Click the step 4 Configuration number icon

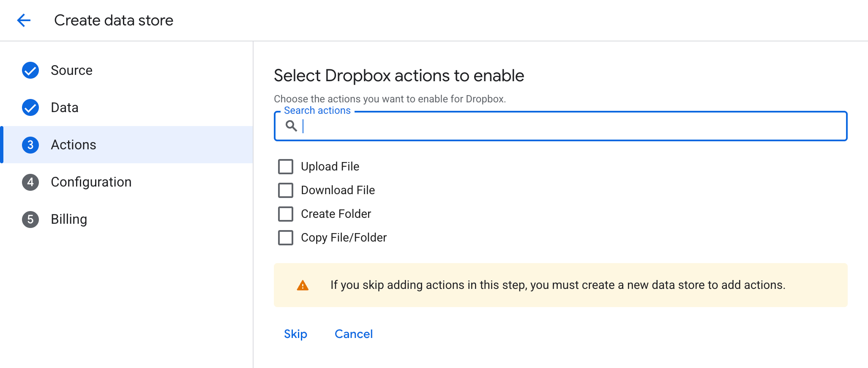[30, 182]
